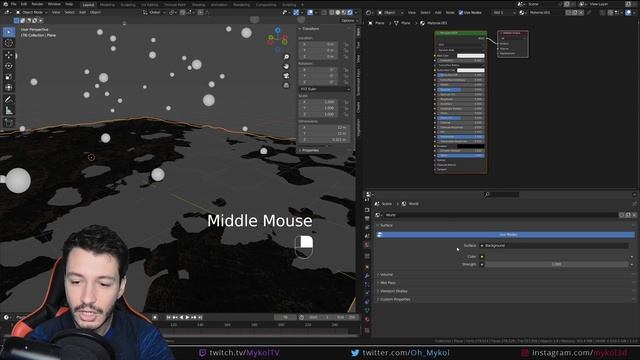Toggle Use Nodes checkbox in shader editor
This screenshot has width=640, height=360.
point(461,13)
